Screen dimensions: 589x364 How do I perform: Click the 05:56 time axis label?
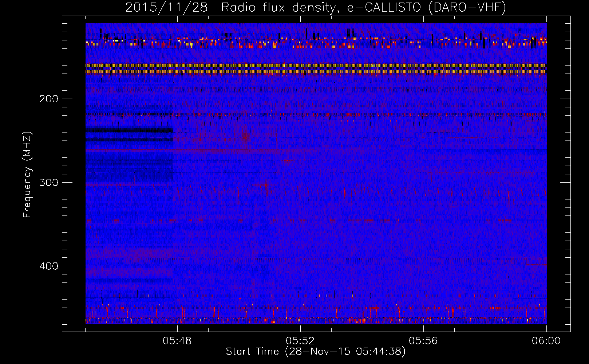(x=423, y=341)
